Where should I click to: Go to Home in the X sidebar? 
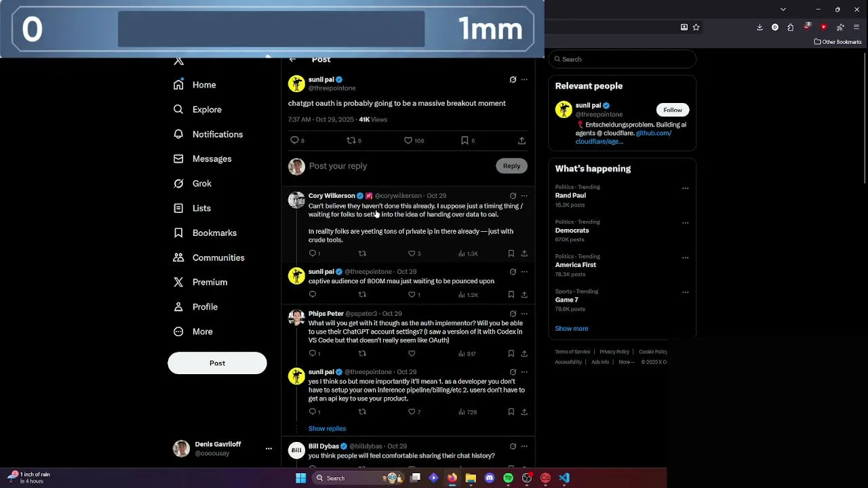[x=195, y=85]
